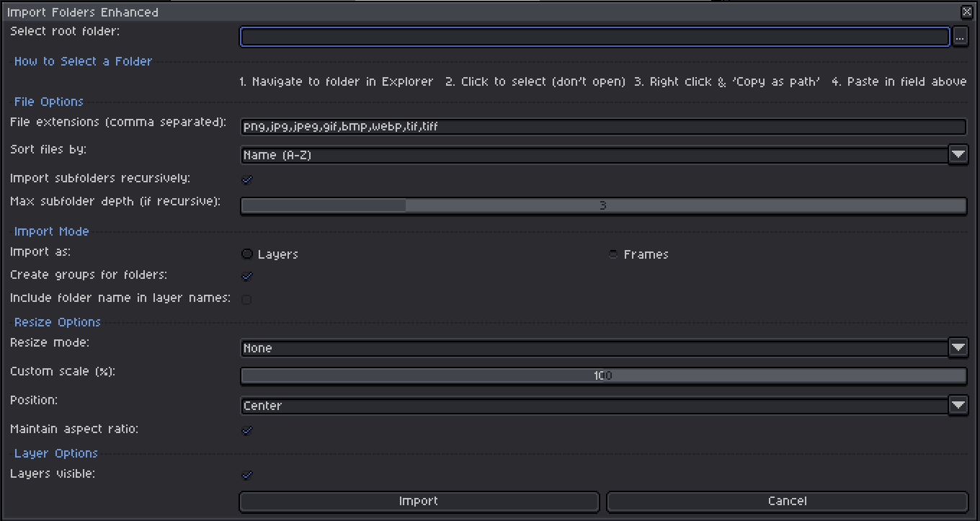This screenshot has height=521, width=980.
Task: Click the 'Import Folders Enhanced' title text
Action: coord(83,12)
